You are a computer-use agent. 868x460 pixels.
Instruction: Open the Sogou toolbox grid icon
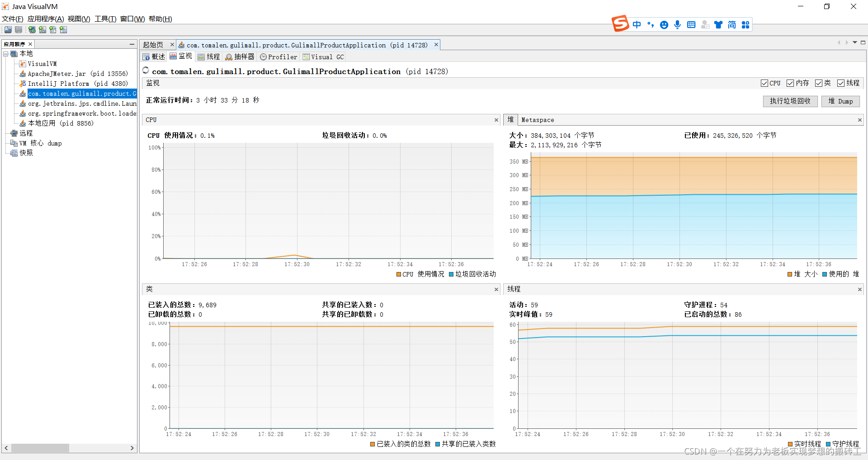point(745,25)
